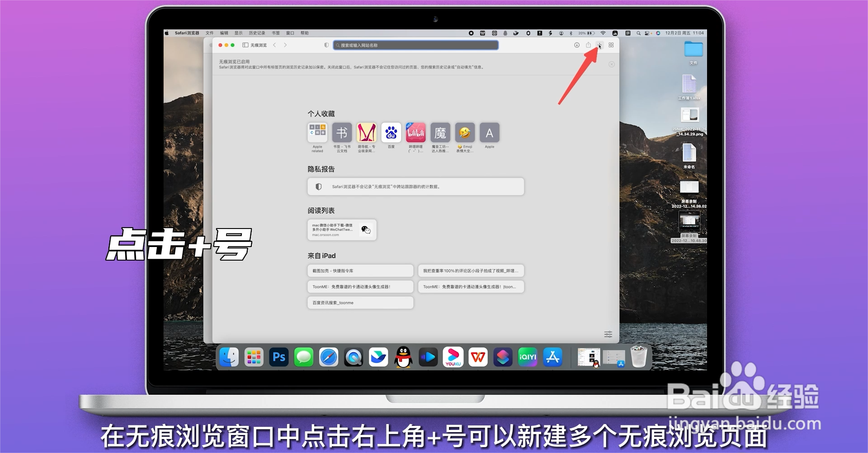Select the 无痕浏览 tab
Viewport: 868px width, 453px height.
[x=259, y=45]
